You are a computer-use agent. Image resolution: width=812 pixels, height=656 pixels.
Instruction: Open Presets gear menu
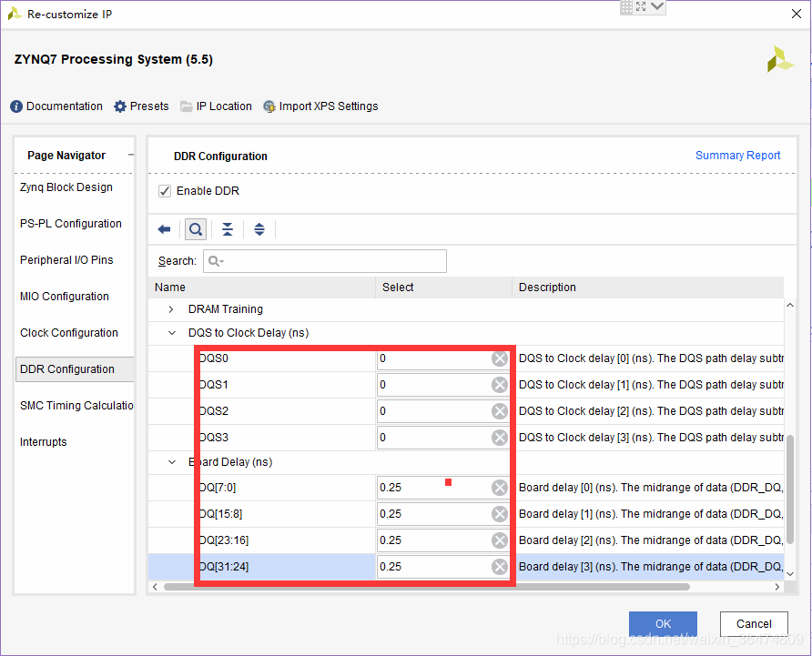click(x=141, y=106)
